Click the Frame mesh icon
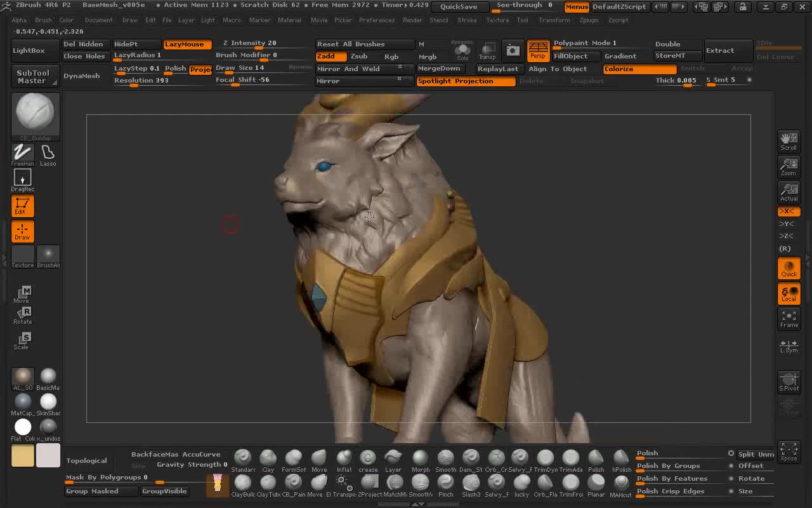Image resolution: width=812 pixels, height=508 pixels. point(789,319)
